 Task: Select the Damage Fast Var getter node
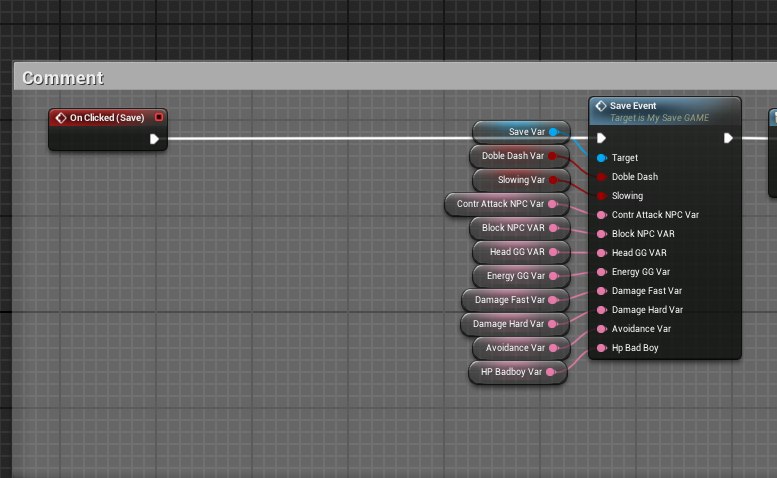pyautogui.click(x=515, y=300)
